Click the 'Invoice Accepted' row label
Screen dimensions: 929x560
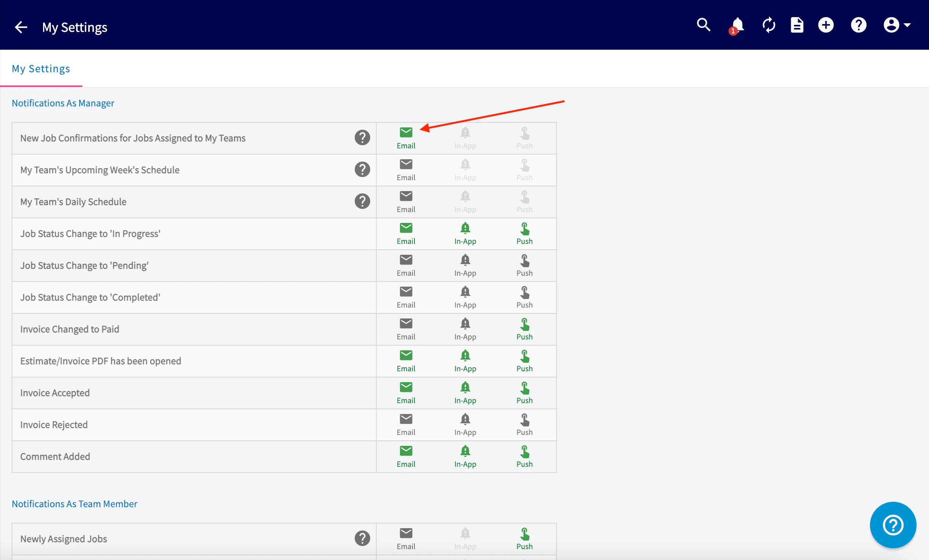(x=55, y=393)
